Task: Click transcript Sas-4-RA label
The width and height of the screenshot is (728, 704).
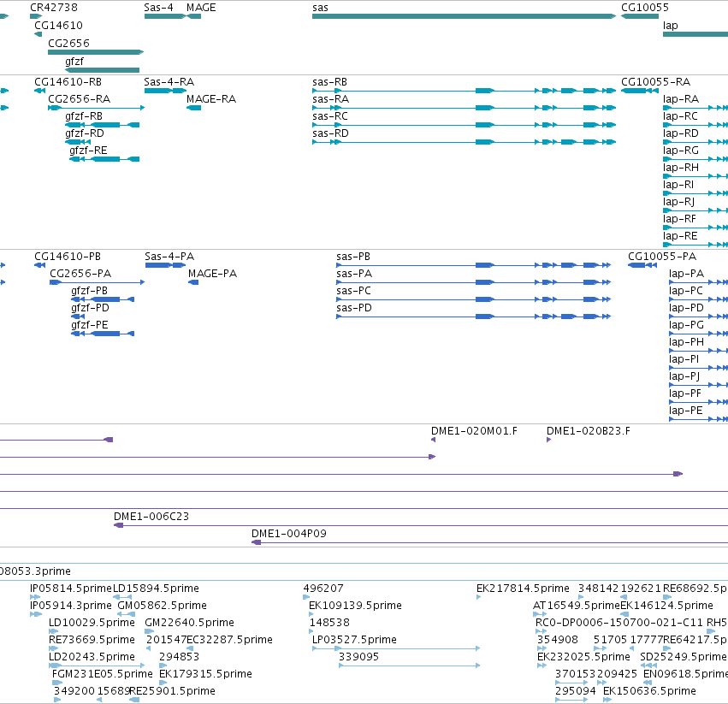Action: click(x=169, y=82)
